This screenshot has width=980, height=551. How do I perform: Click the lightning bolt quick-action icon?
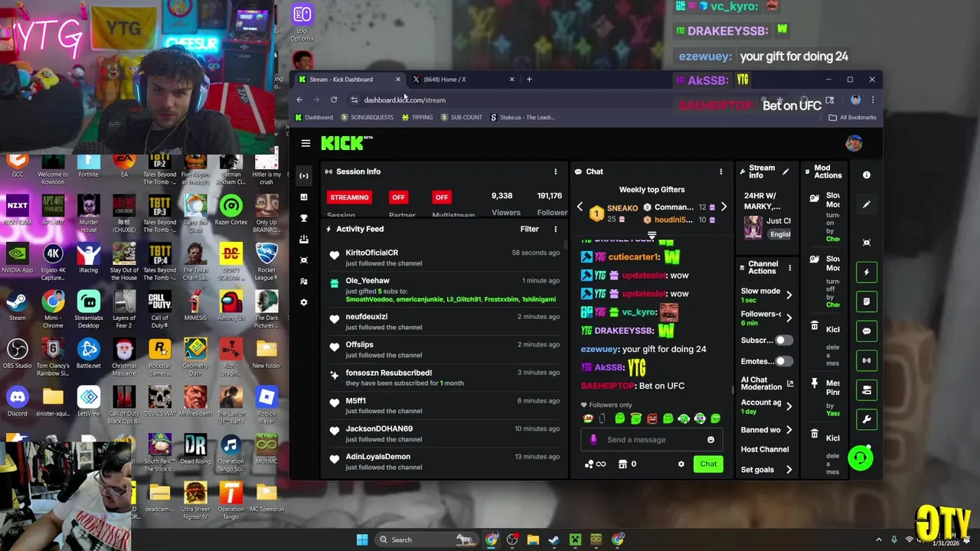(867, 272)
